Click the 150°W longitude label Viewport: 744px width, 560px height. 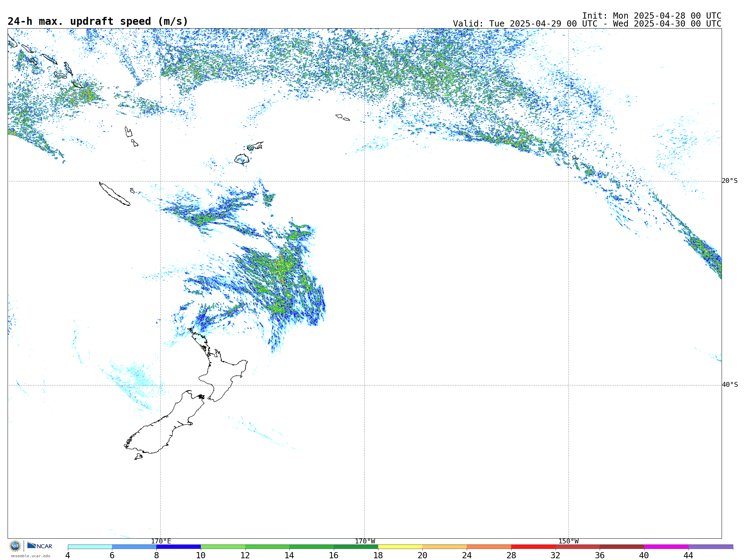pyautogui.click(x=568, y=541)
